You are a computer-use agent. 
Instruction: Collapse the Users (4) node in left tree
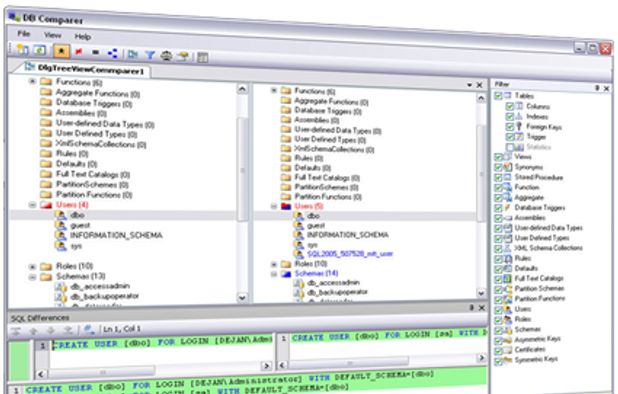pos(32,205)
